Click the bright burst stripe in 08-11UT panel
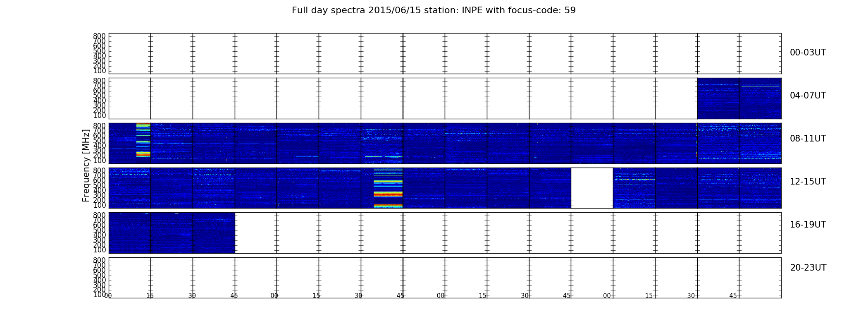This screenshot has height=331, width=868. (143, 140)
